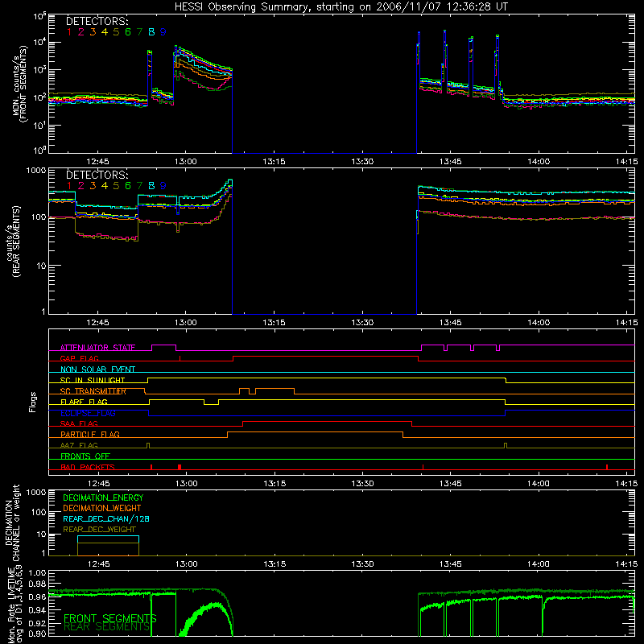
Task: Select the NON_SOLAR_EVENT flag label
Action: pyautogui.click(x=97, y=369)
